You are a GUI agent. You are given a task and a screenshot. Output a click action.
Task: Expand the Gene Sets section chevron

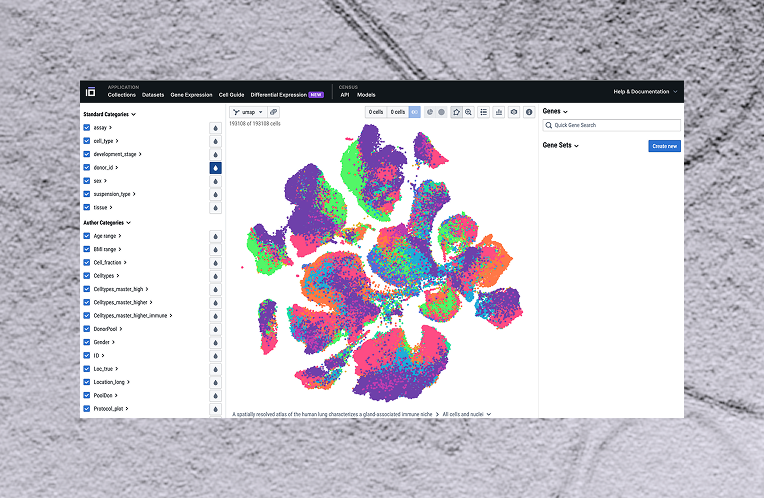pos(577,146)
